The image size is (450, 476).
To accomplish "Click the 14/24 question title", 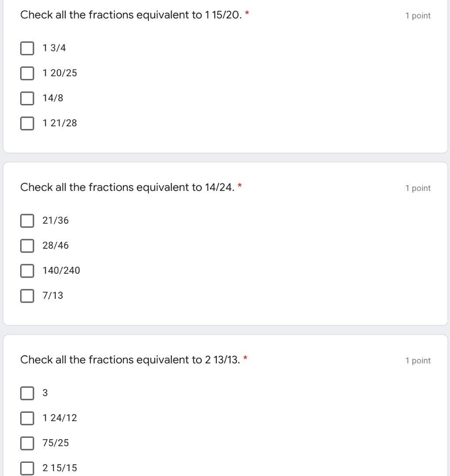I will 127,187.
